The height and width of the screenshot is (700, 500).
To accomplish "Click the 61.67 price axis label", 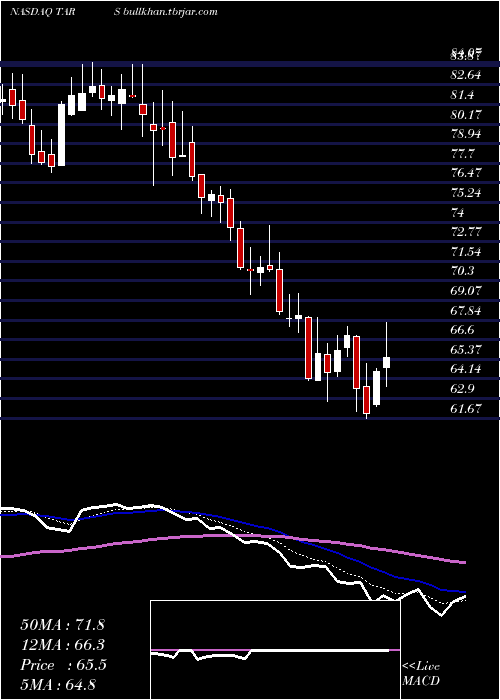I will point(466,408).
